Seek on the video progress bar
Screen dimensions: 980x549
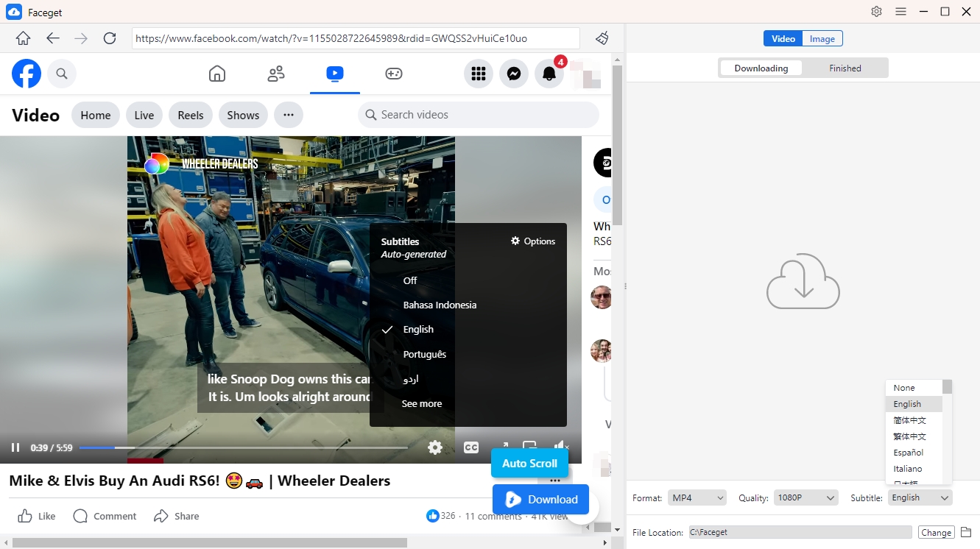(x=243, y=447)
